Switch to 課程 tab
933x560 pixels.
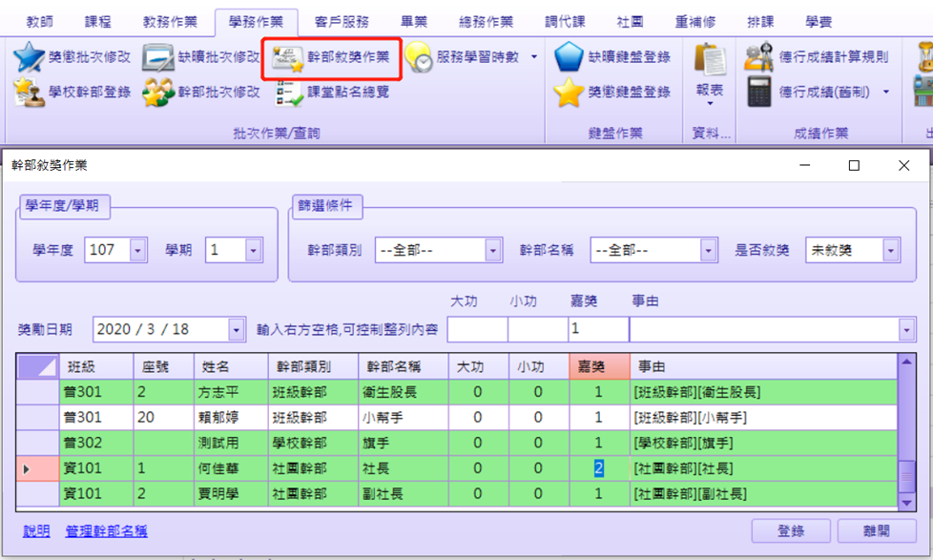pyautogui.click(x=97, y=22)
